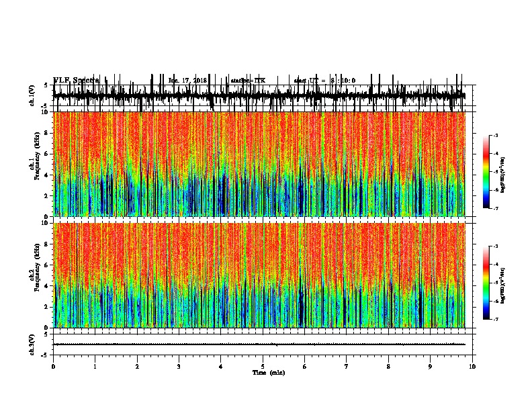Screen dimensions: 532x411
Task: Click time axis tick label 3
Action: click(x=179, y=367)
